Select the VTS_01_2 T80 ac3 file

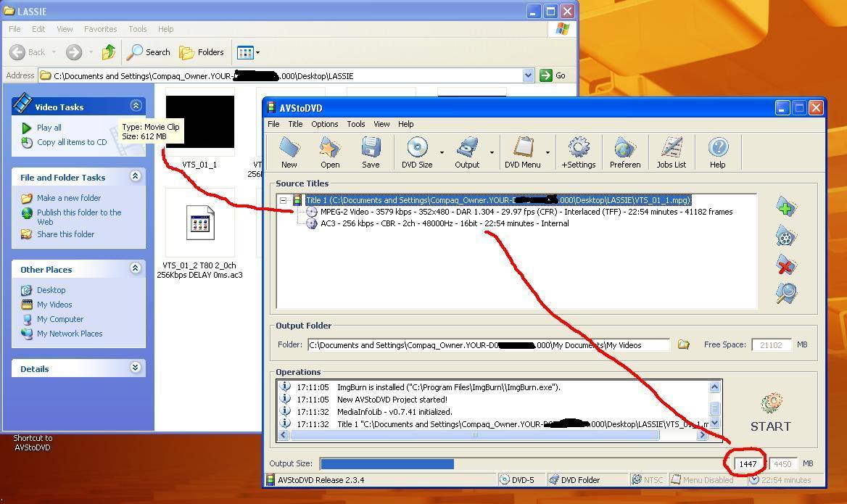tap(200, 234)
